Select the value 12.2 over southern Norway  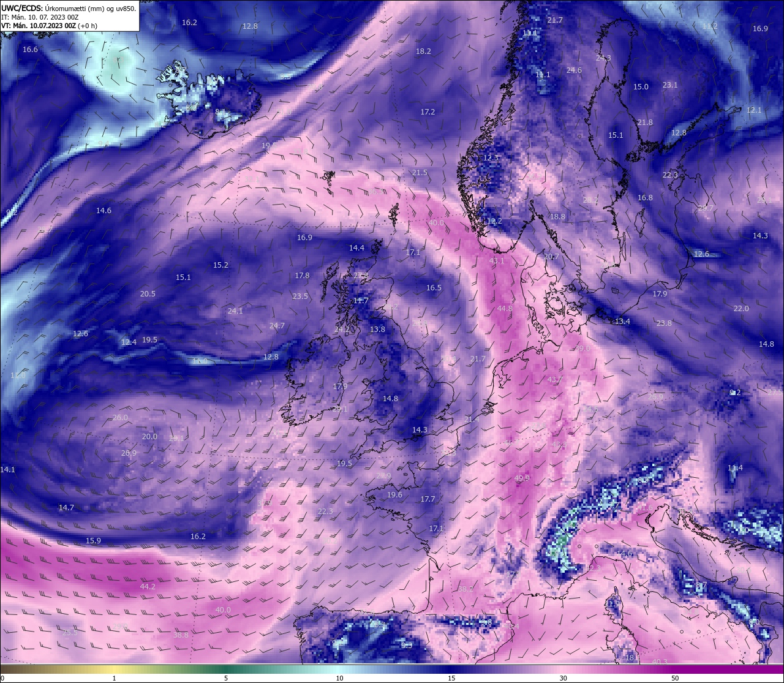tap(494, 221)
